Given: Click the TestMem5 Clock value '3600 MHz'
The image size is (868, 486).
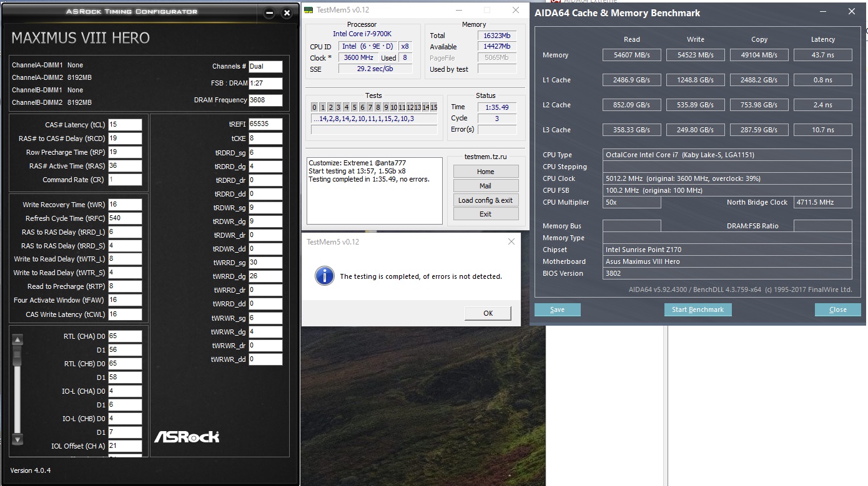Looking at the screenshot, I should coord(359,57).
